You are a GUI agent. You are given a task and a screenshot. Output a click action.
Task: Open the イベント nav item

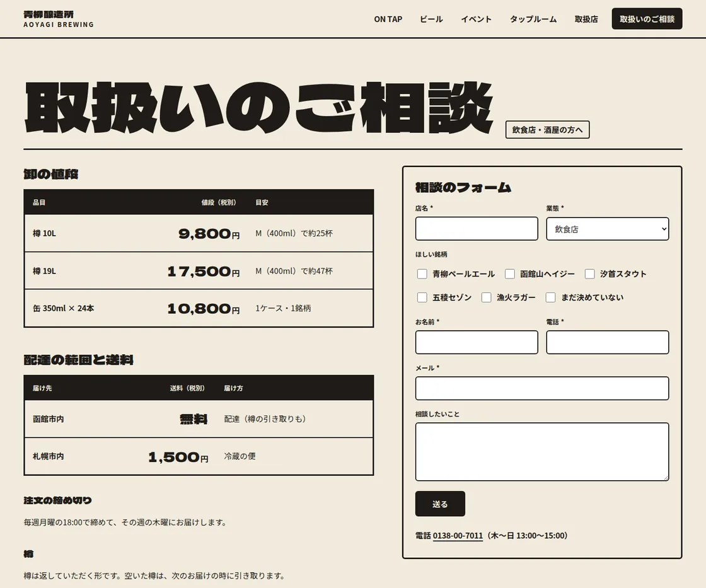(x=476, y=19)
